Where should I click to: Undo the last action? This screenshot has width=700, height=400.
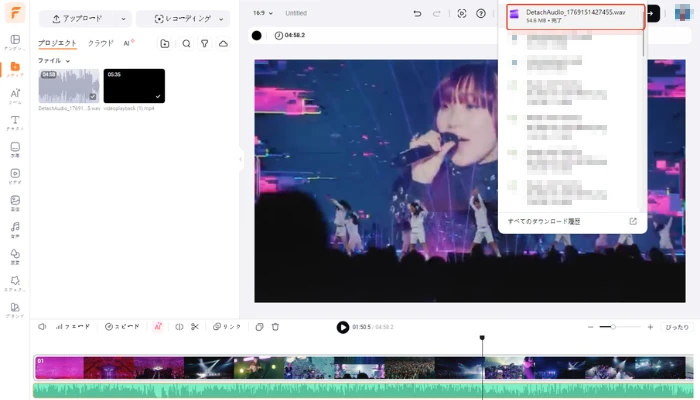point(417,13)
